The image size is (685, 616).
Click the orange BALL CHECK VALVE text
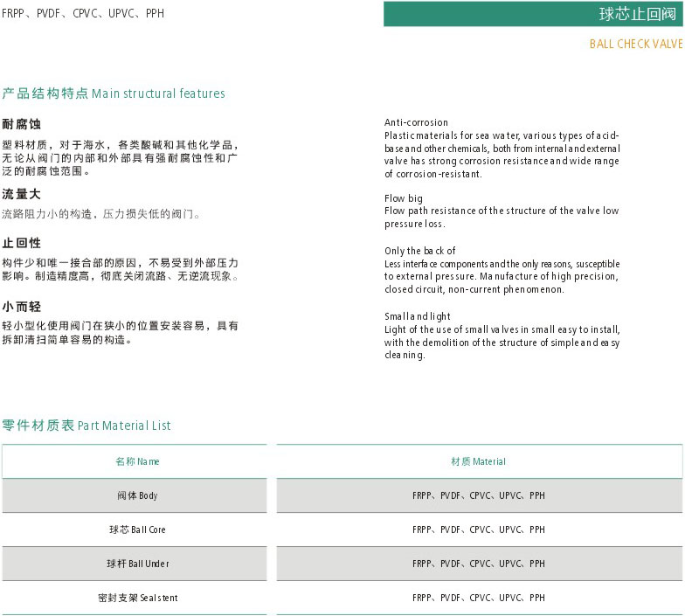pos(636,44)
